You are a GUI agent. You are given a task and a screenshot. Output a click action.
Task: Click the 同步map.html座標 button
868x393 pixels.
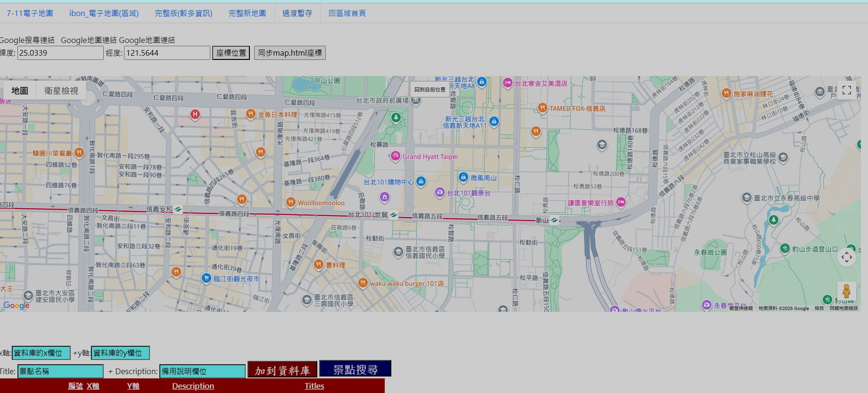pyautogui.click(x=290, y=53)
